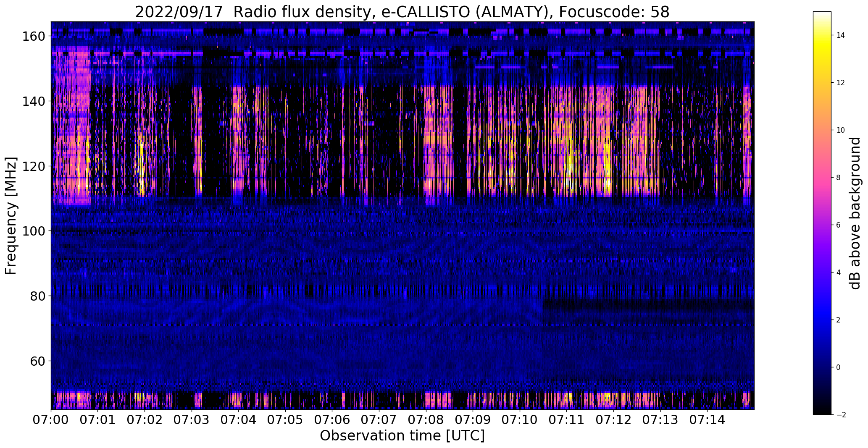868x448 pixels.
Task: Click the 'Frequency [MHz]' y-axis label
Action: 11,216
